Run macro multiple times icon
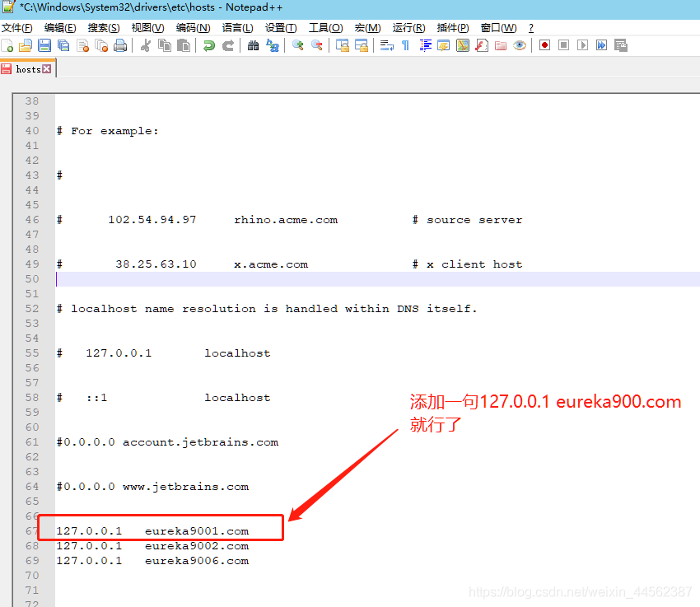The height and width of the screenshot is (607, 700). (x=602, y=45)
